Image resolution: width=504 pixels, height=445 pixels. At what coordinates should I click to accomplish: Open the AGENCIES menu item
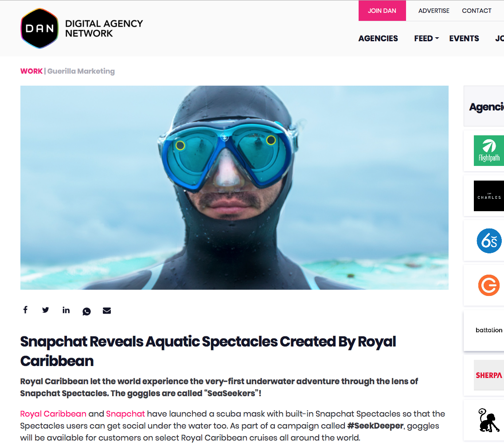click(x=378, y=39)
